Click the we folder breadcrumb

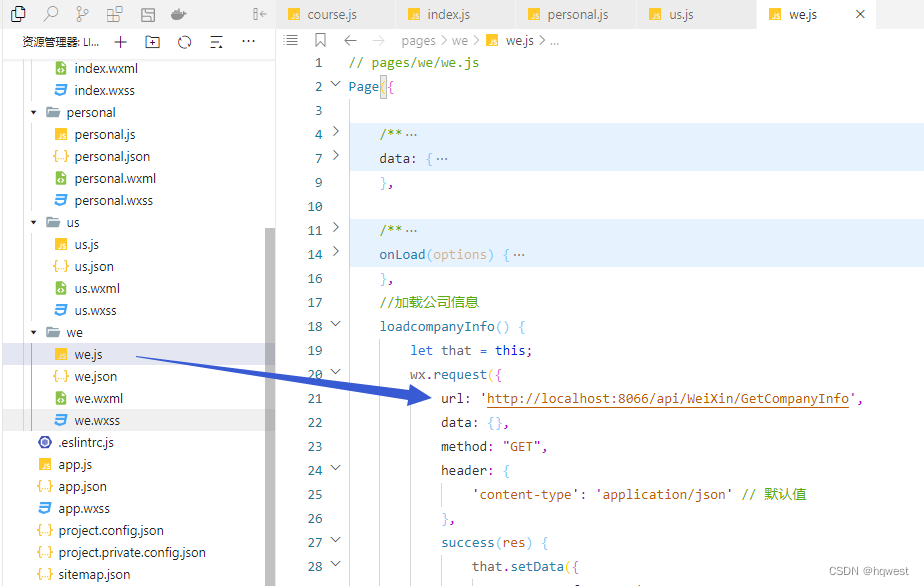click(460, 41)
